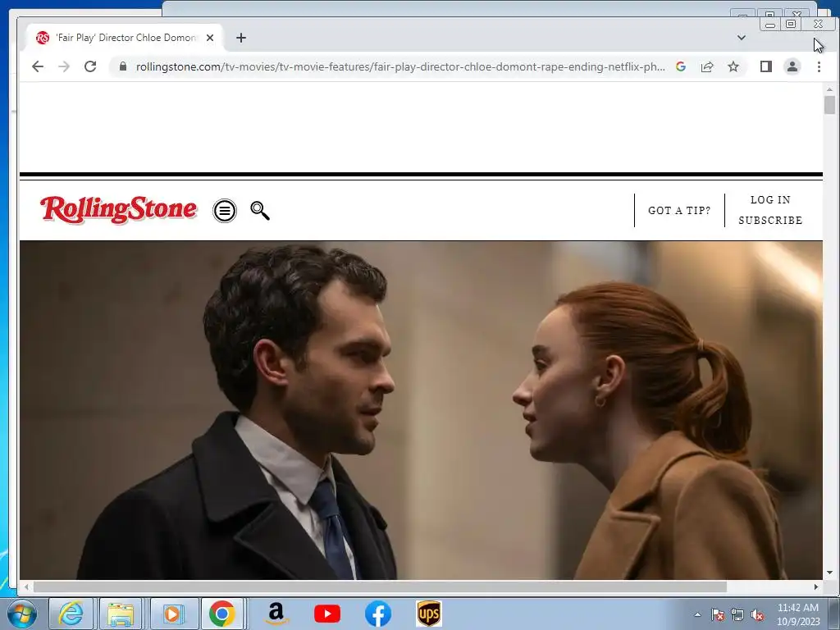The image size is (840, 630).
Task: Click the SUBSCRIBE link
Action: (x=770, y=220)
